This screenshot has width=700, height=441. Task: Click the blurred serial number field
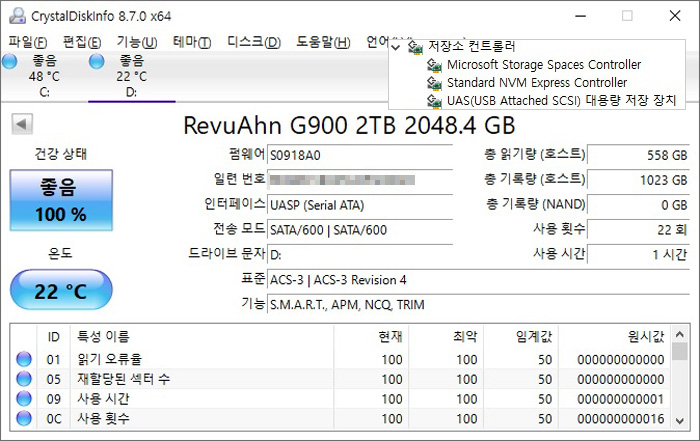360,180
